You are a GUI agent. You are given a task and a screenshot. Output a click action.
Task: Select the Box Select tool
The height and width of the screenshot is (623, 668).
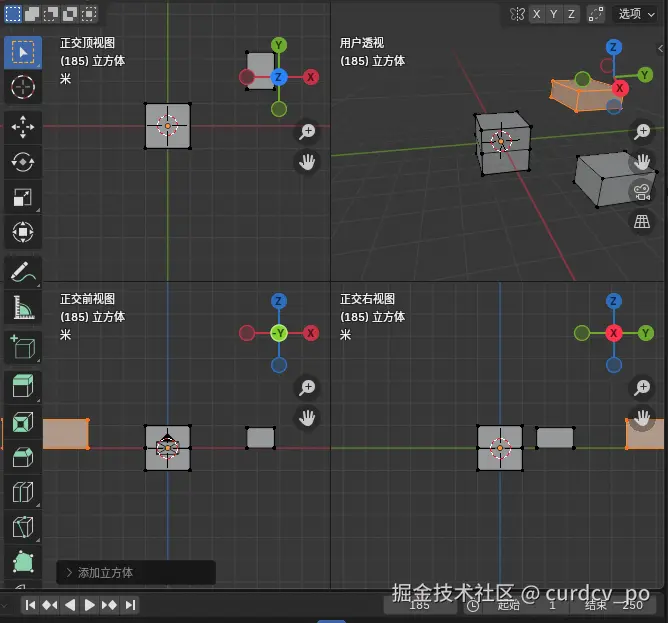coord(23,52)
